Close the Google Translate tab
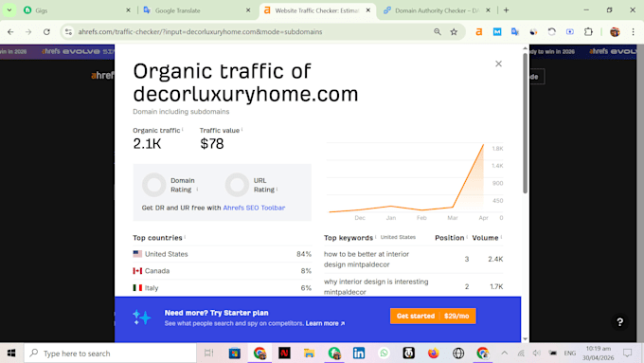644x363 pixels. 248,10
